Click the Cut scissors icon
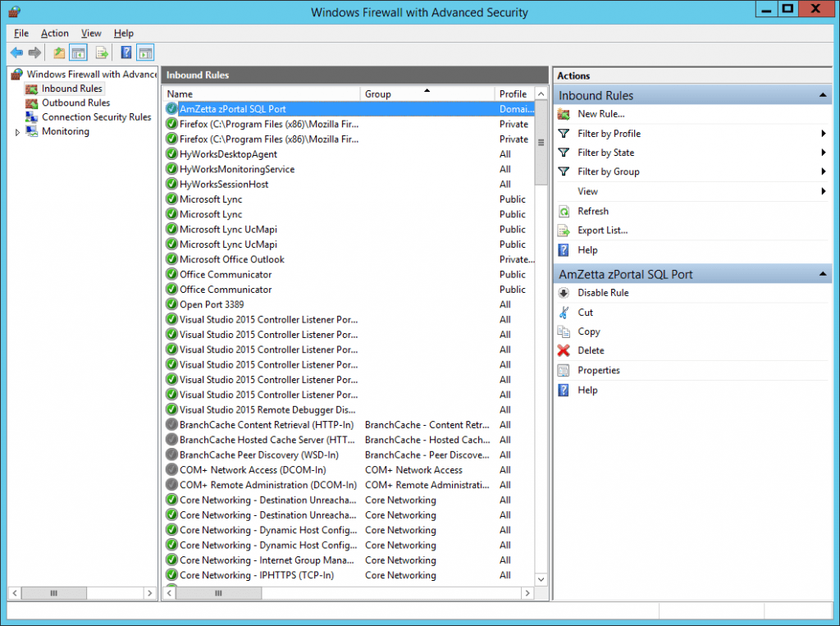The image size is (840, 626). (564, 313)
